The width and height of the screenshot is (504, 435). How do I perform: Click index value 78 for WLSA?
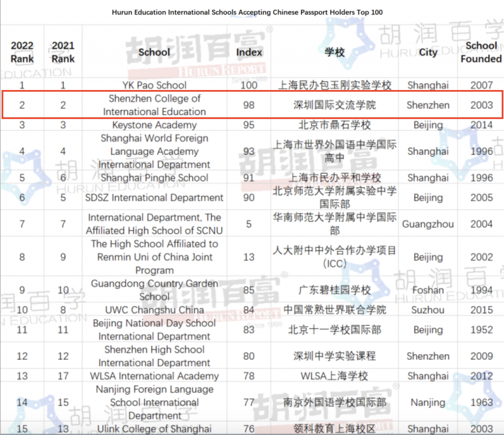coord(249,376)
